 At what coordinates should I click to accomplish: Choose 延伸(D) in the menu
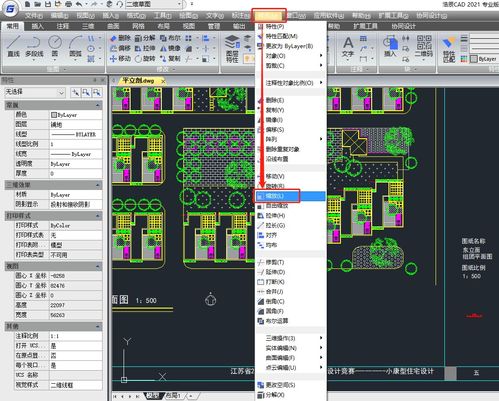(x=291, y=272)
